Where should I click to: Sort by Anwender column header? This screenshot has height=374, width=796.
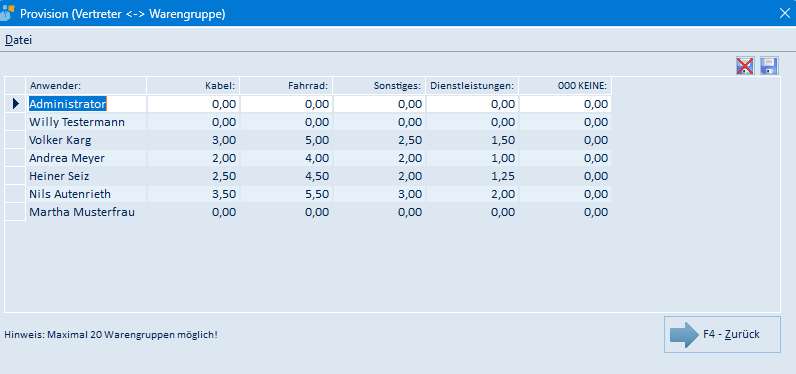click(86, 86)
